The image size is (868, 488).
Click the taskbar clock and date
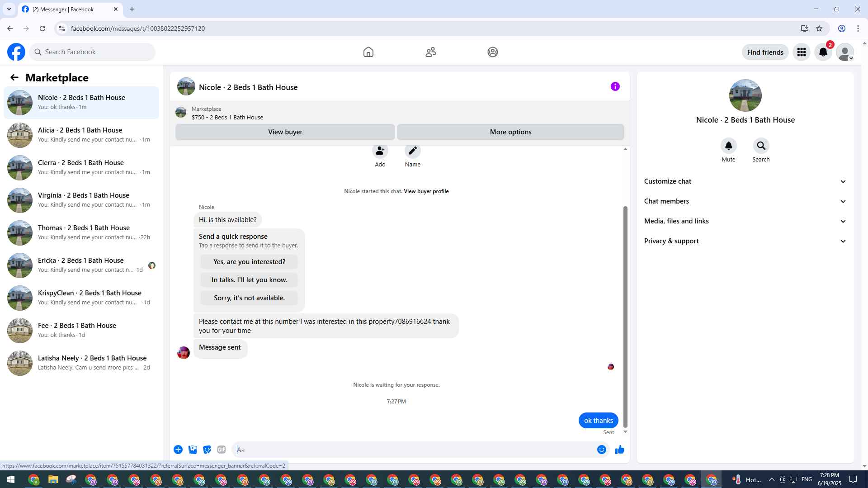tap(830, 479)
